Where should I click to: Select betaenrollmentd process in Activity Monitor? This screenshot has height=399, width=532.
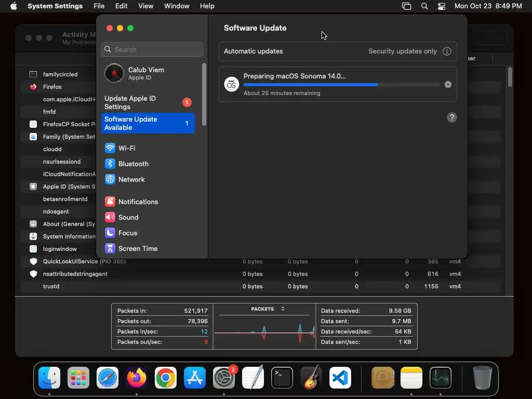(x=65, y=199)
